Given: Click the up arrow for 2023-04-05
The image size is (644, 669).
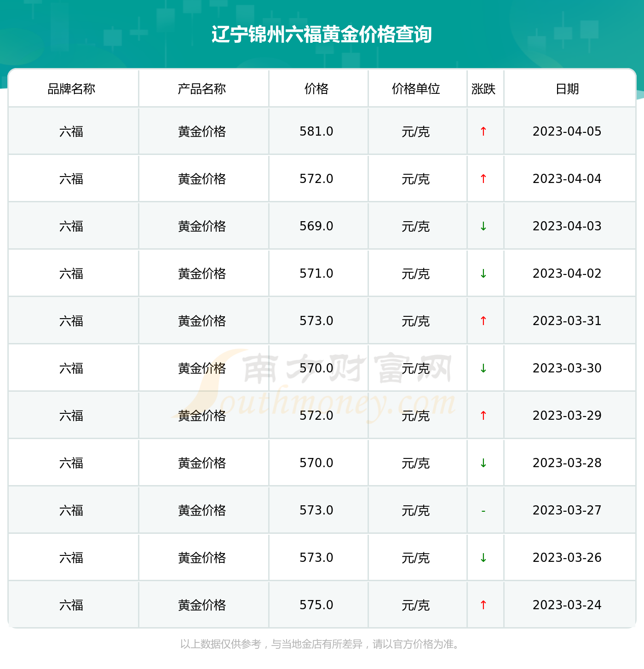Looking at the screenshot, I should [x=483, y=132].
